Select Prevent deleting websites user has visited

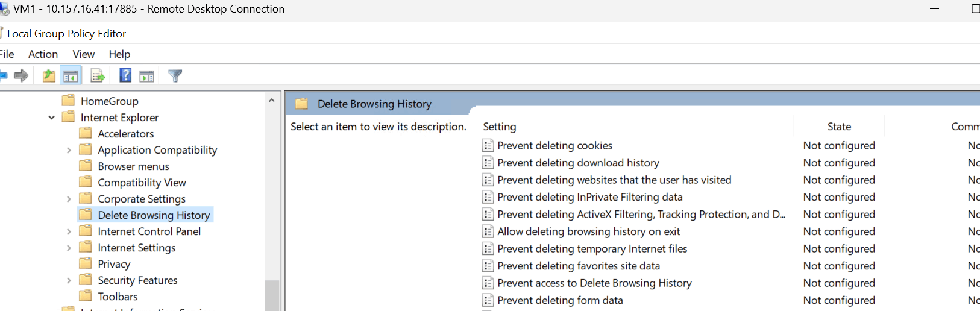tap(614, 180)
